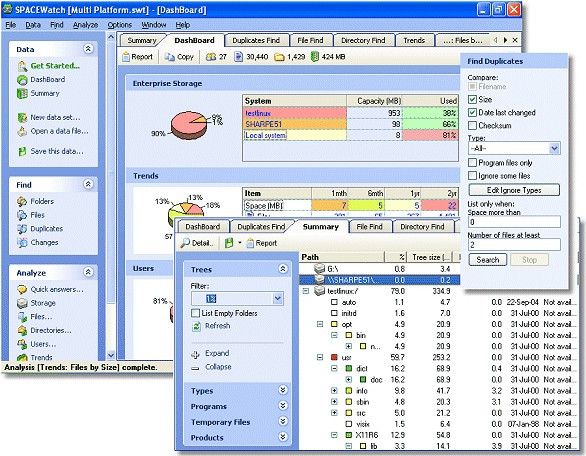The width and height of the screenshot is (586, 456).
Task: Click the Detail magnifier icon in Summary toolbar
Action: [x=185, y=243]
